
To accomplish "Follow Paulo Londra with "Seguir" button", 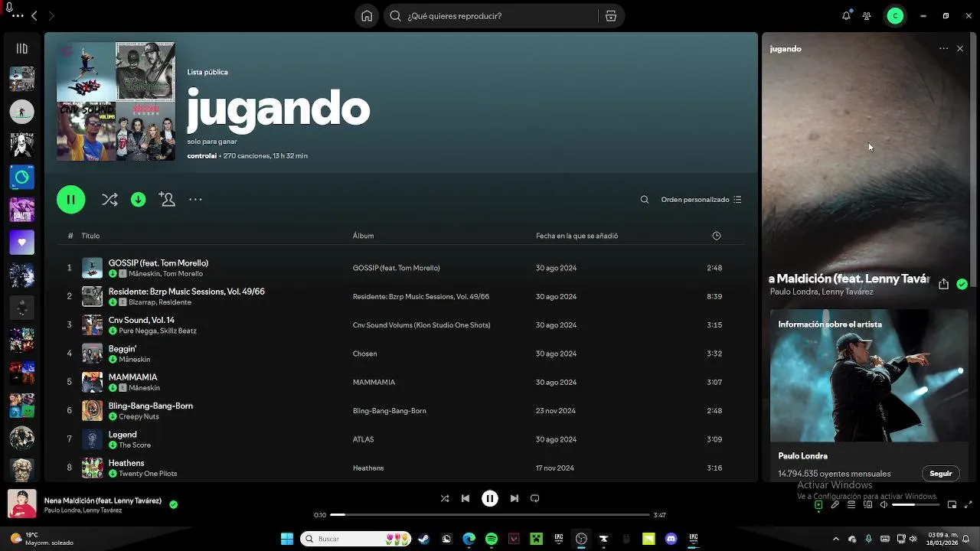I will click(940, 474).
